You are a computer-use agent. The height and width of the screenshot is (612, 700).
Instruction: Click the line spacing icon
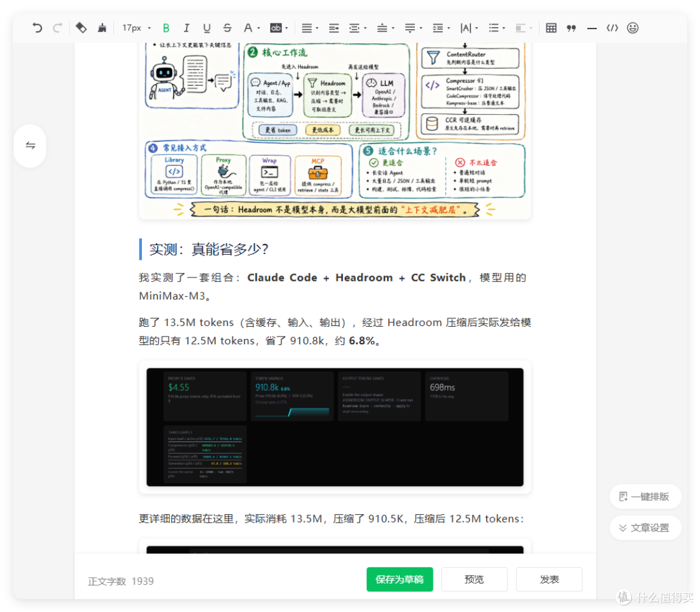pos(438,28)
